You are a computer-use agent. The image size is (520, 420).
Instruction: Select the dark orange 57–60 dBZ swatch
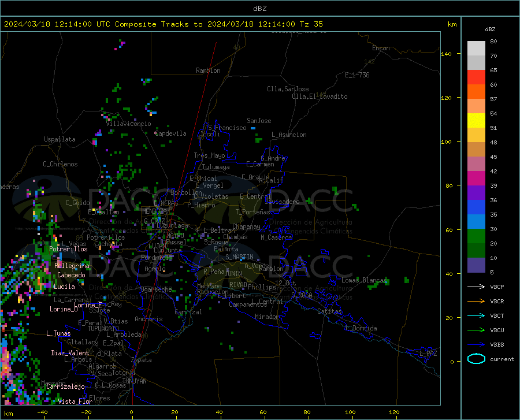[x=476, y=92]
